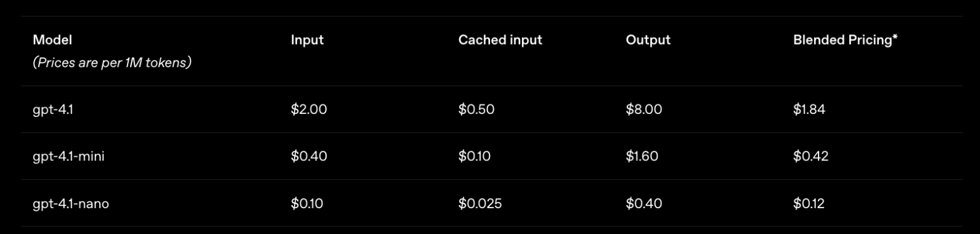This screenshot has height=234, width=980.
Task: Click the gpt-4.1-nano blended price $0.12
Action: click(x=809, y=203)
